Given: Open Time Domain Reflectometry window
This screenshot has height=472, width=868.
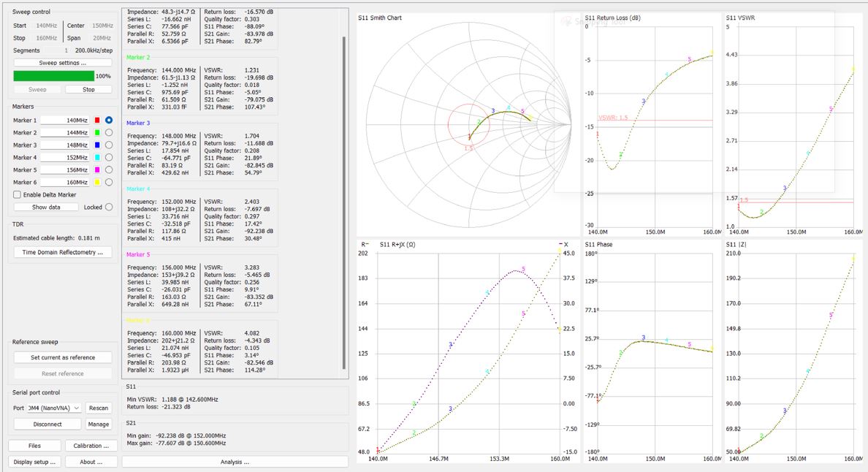Looking at the screenshot, I should click(63, 252).
